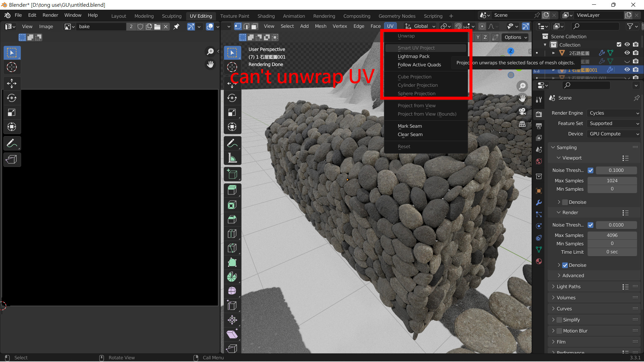This screenshot has height=362, width=644.
Task: Open the Vertex menu in viewport header
Action: click(x=339, y=26)
